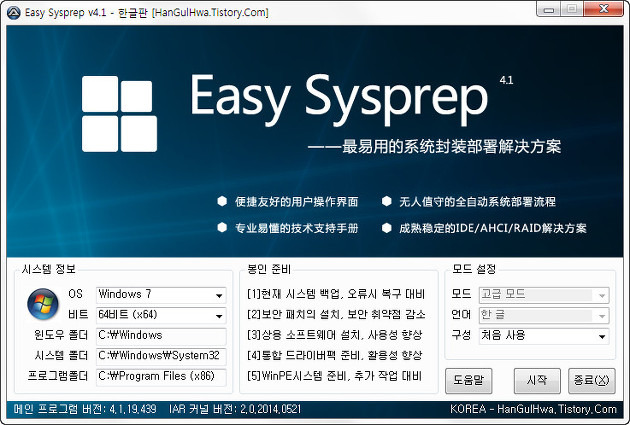Click the 4.1 version superscript in banner

point(506,80)
